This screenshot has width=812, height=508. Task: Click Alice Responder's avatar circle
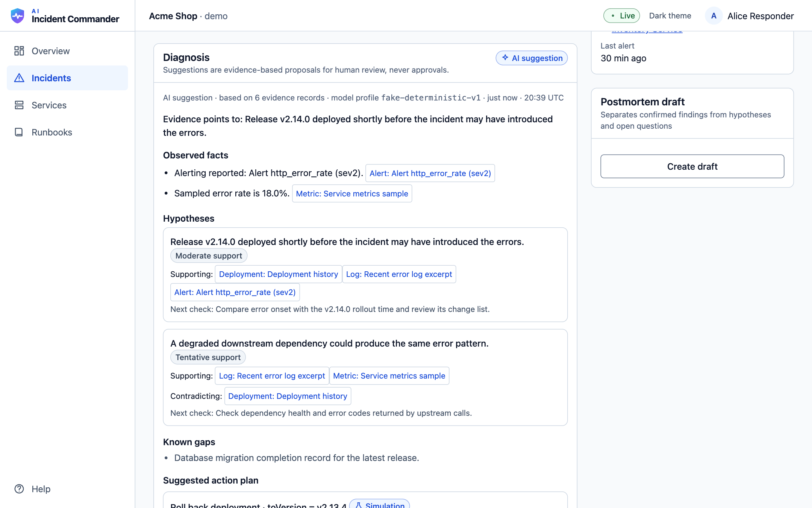[714, 16]
